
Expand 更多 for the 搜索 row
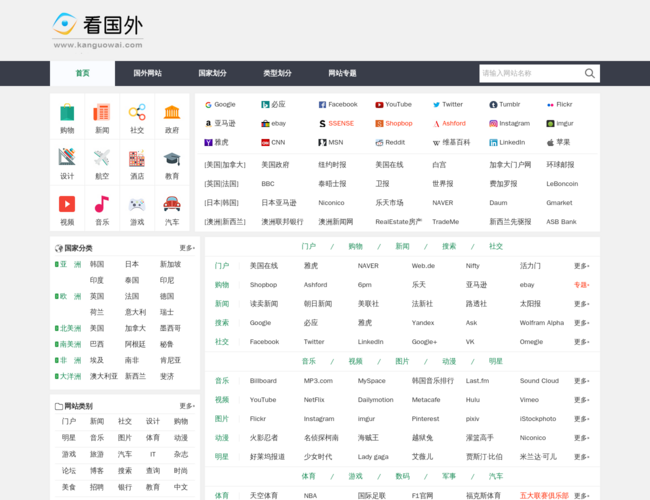coord(582,323)
